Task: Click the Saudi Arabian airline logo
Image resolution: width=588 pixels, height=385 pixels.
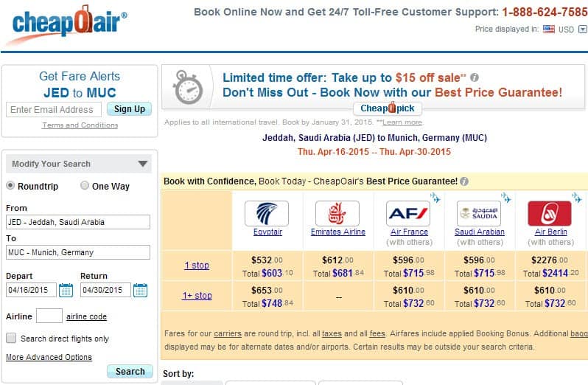Action: (x=479, y=213)
